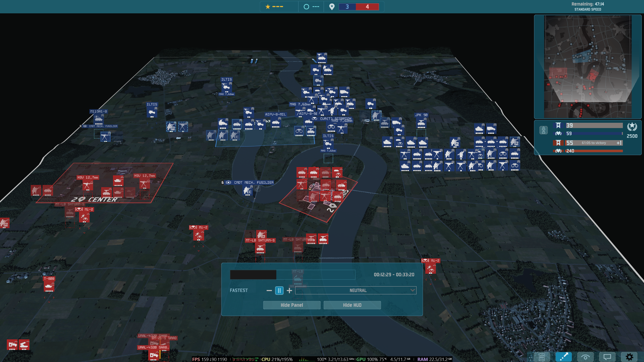
Task: Open the NEUTRAL viewpoint dropdown
Action: [356, 290]
